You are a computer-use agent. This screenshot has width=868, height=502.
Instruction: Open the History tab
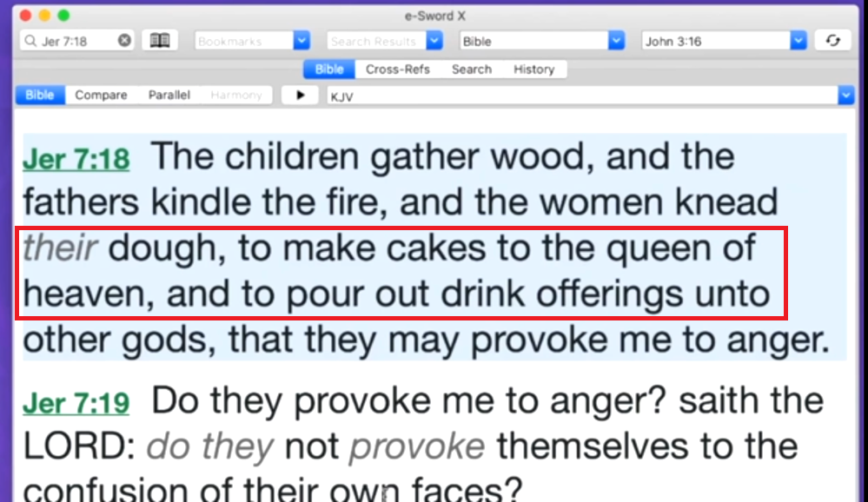point(533,69)
